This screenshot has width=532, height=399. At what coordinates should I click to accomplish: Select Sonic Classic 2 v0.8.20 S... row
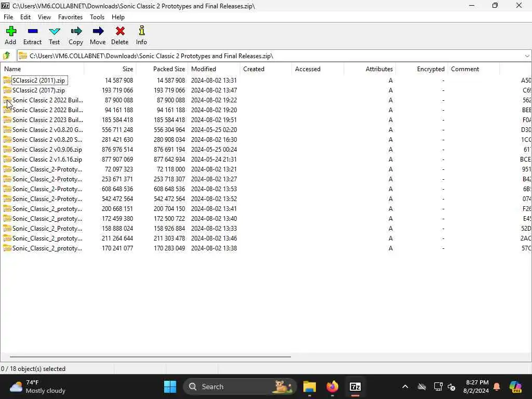tap(266, 139)
